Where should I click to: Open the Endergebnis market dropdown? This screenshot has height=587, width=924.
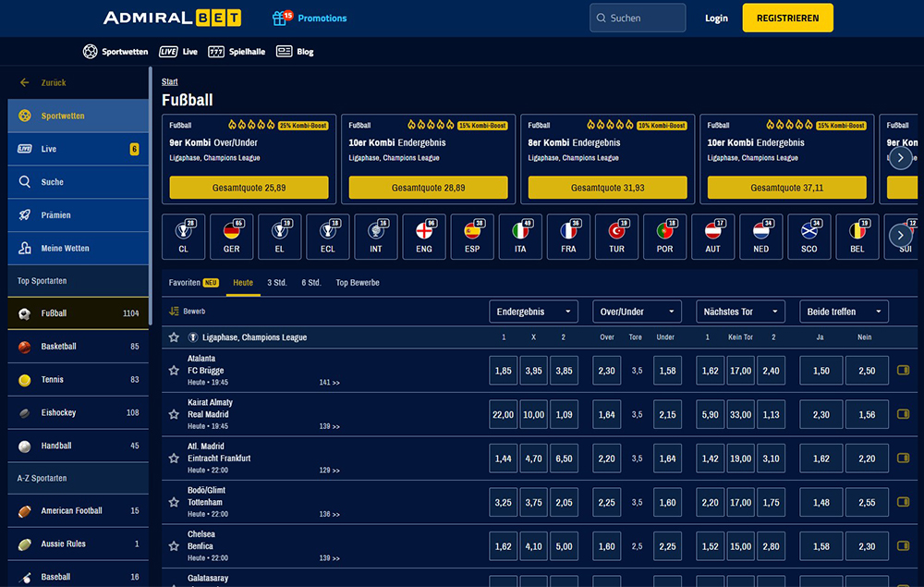click(533, 312)
